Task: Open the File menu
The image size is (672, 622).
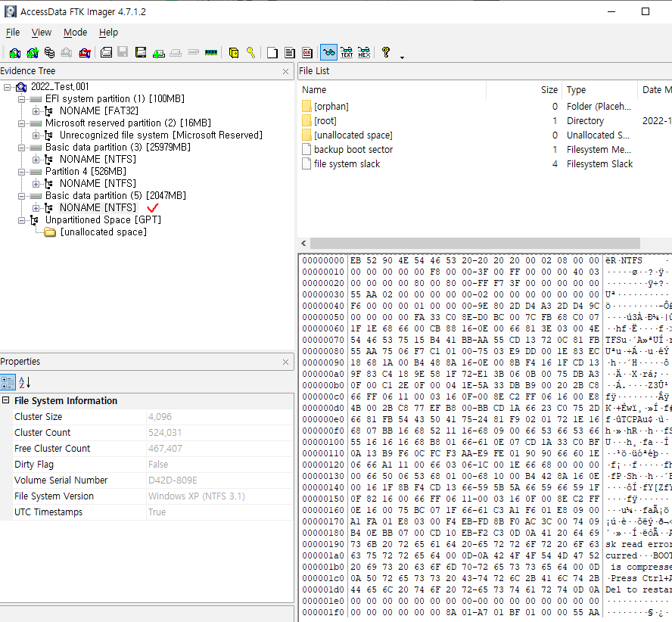Action: [13, 33]
